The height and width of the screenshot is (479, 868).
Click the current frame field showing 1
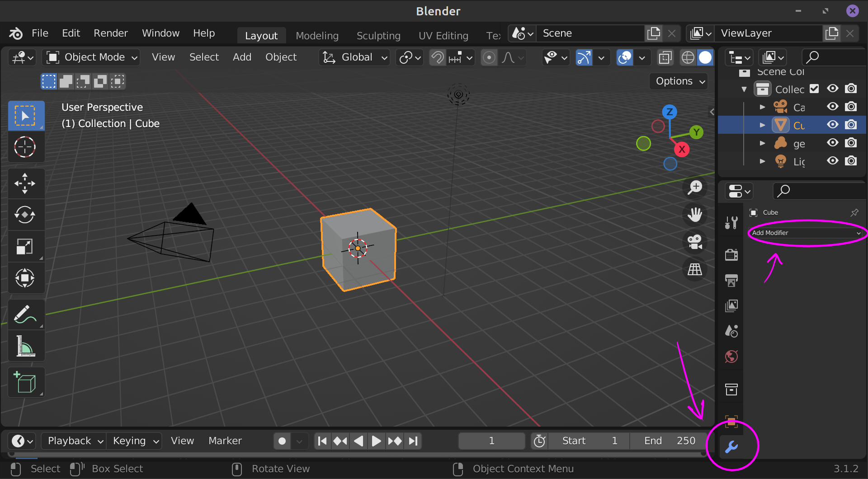491,441
